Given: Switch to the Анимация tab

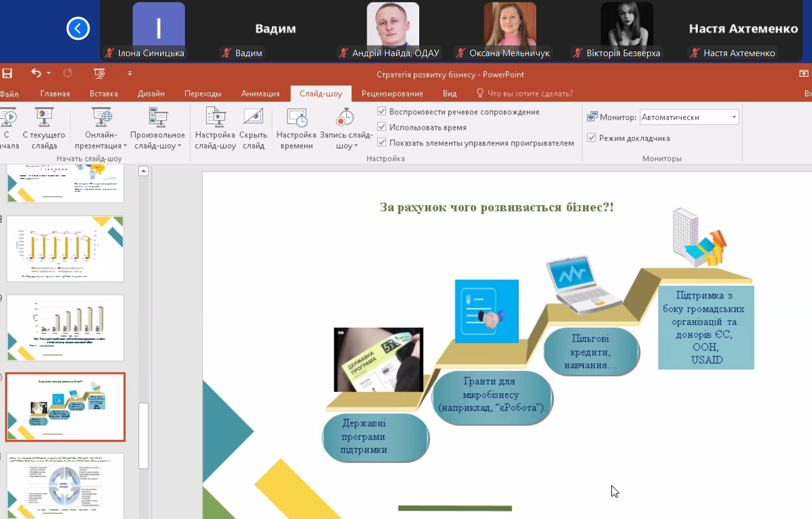Looking at the screenshot, I should tap(260, 94).
